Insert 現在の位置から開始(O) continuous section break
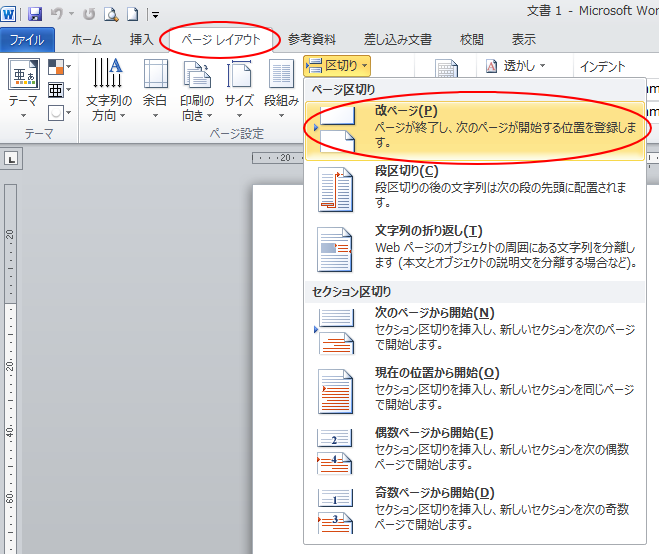 pos(475,392)
